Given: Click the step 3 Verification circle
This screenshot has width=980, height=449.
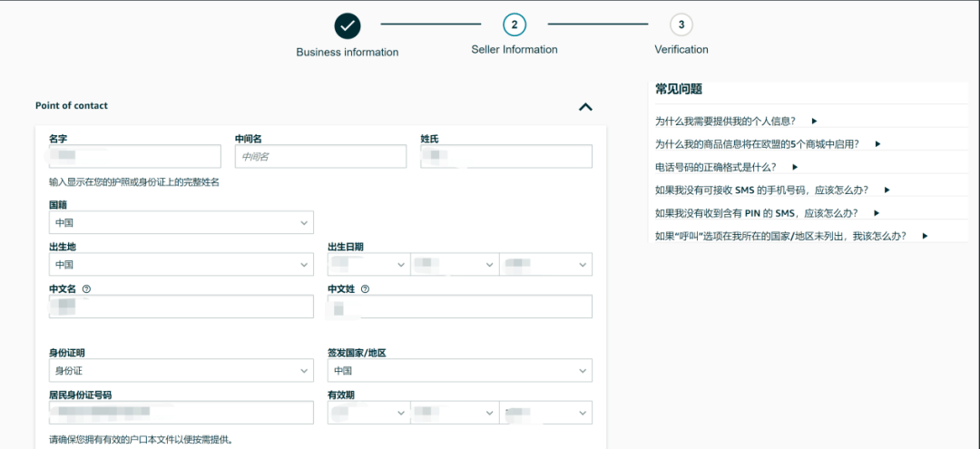Looking at the screenshot, I should [681, 24].
